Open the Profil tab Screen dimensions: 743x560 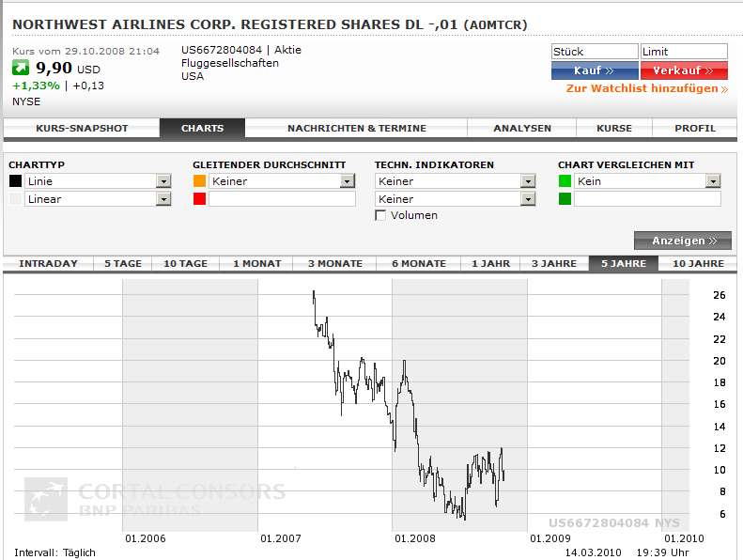(x=695, y=128)
